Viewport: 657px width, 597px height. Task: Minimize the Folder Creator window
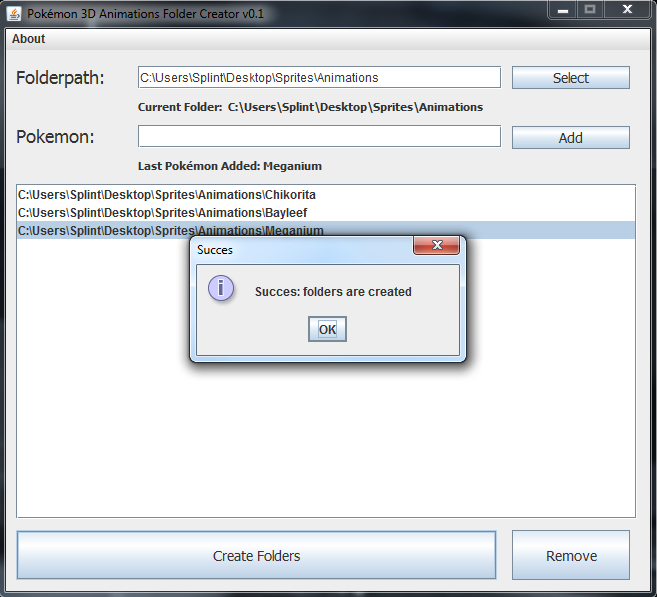(563, 10)
